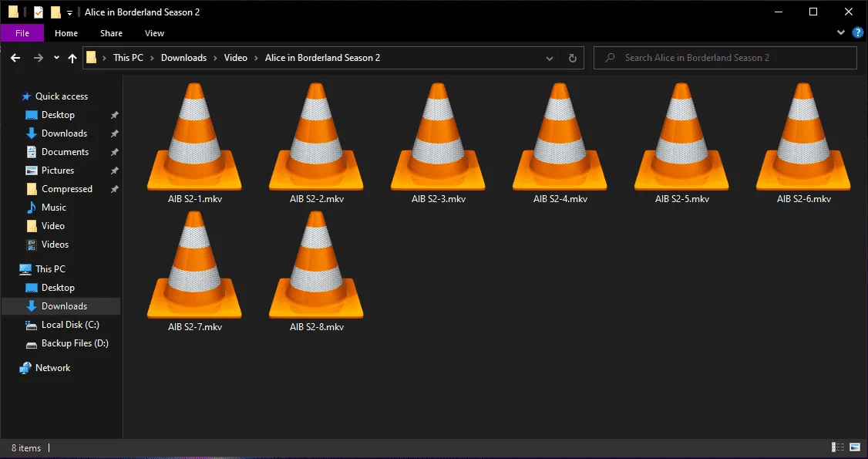Image resolution: width=868 pixels, height=459 pixels.
Task: Expand the ribbon using the chevron
Action: click(x=841, y=32)
